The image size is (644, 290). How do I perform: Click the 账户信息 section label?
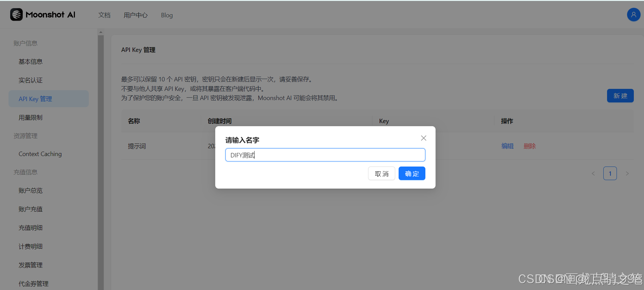tap(25, 43)
